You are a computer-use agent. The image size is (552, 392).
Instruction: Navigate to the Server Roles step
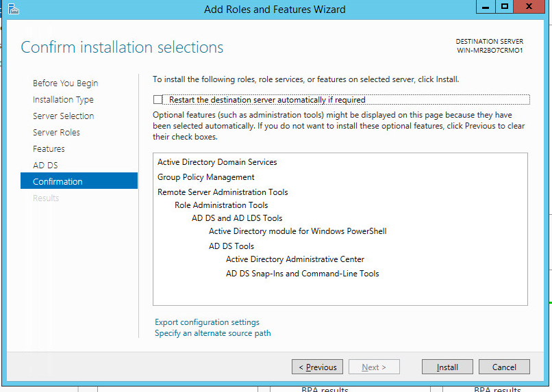pos(56,133)
